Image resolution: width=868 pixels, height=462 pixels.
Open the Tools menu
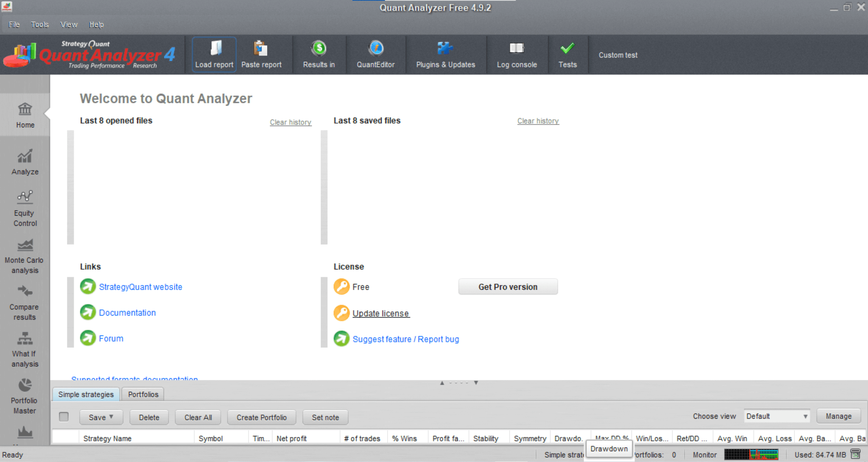39,25
